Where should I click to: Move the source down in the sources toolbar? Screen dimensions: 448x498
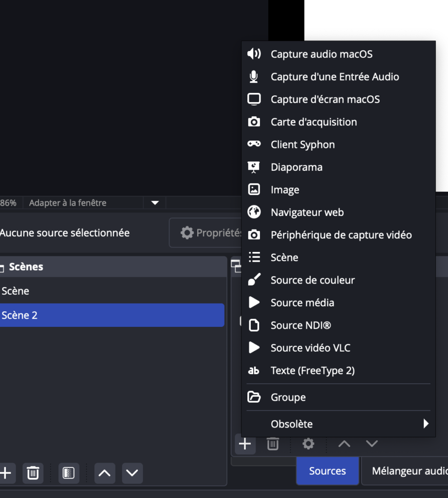coord(372,444)
